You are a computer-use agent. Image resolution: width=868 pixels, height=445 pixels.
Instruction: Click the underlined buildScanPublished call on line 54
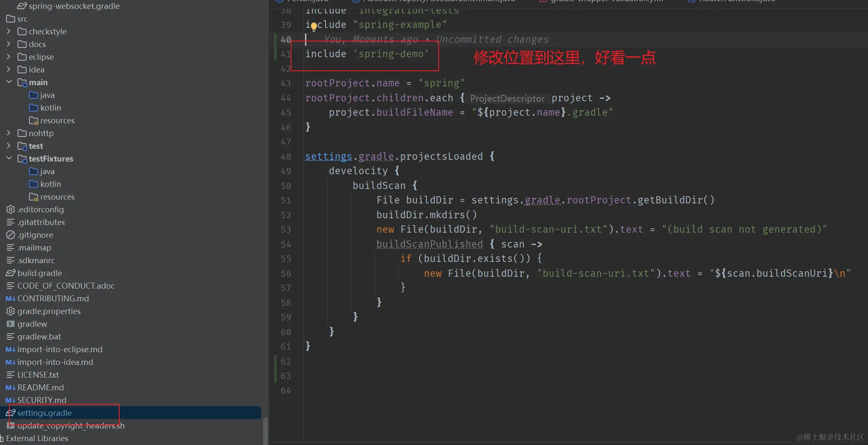(x=430, y=244)
